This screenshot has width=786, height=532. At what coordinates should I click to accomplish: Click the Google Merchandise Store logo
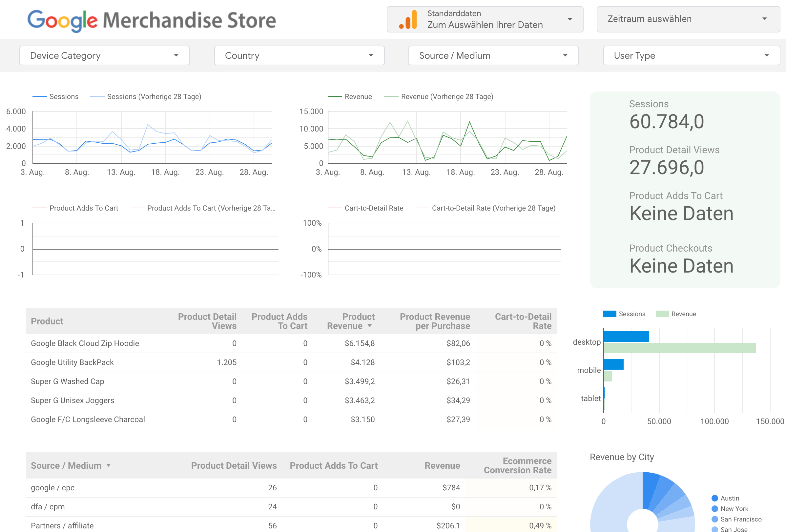point(151,20)
